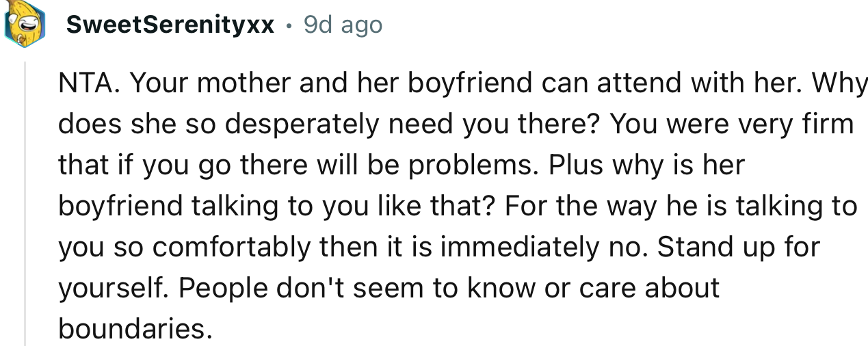
Task: Collapse the comment using the vertical thread line
Action: (x=25, y=205)
